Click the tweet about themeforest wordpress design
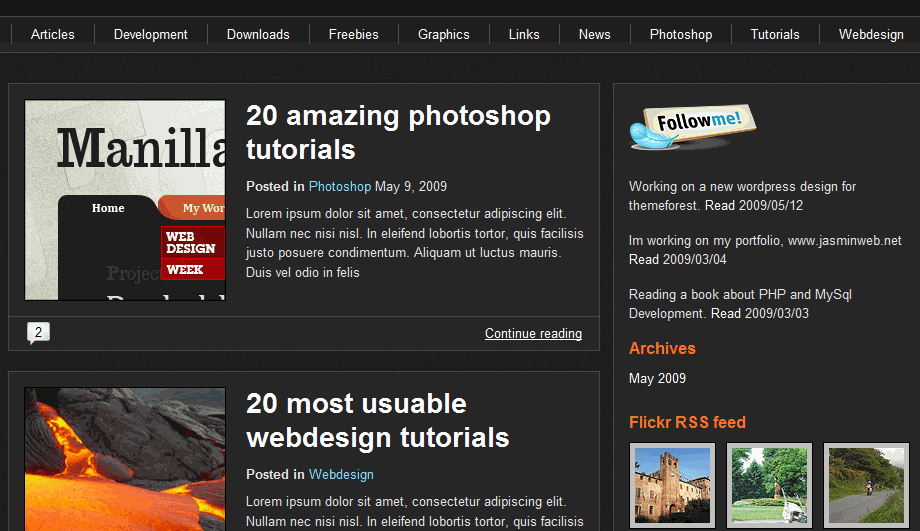This screenshot has width=920, height=531. [x=742, y=196]
